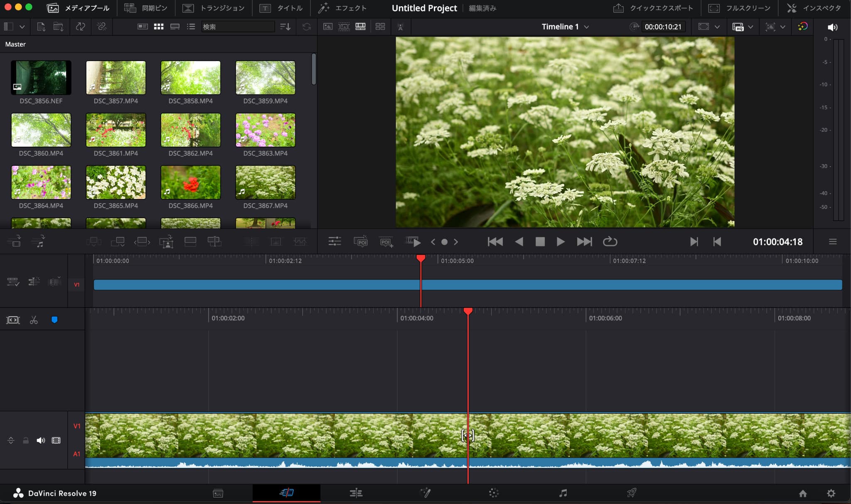
Task: Click the blue marker flag icon
Action: pos(54,320)
